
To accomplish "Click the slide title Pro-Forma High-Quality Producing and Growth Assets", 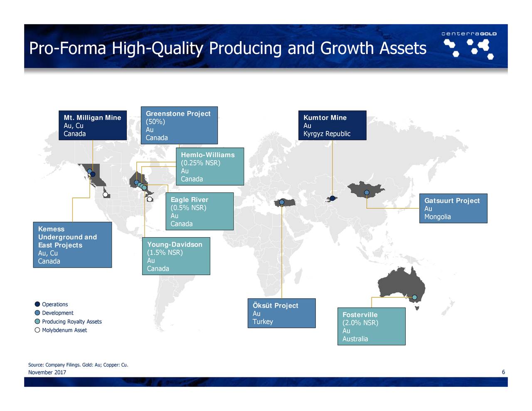I will point(228,48).
